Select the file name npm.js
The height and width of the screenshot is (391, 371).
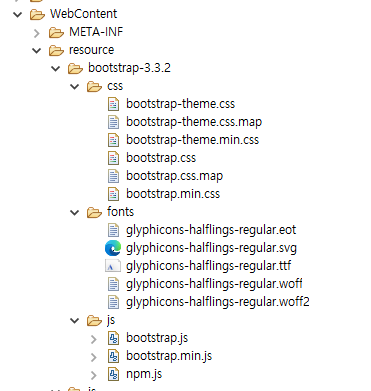pos(144,374)
